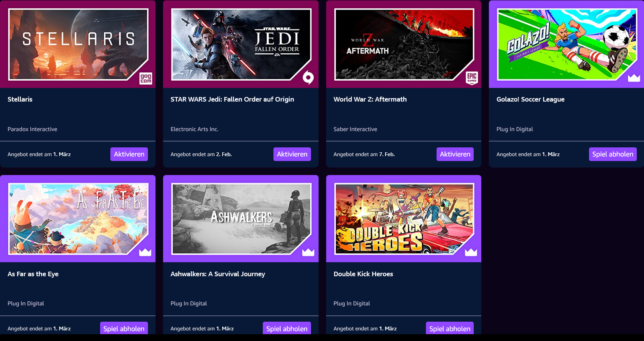
Task: Click the Origin icon on Jedi Fallen Order
Action: point(308,78)
